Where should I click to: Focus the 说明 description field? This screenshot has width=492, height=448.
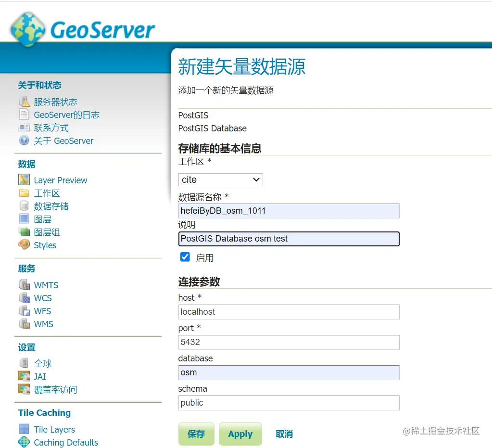[x=289, y=239]
